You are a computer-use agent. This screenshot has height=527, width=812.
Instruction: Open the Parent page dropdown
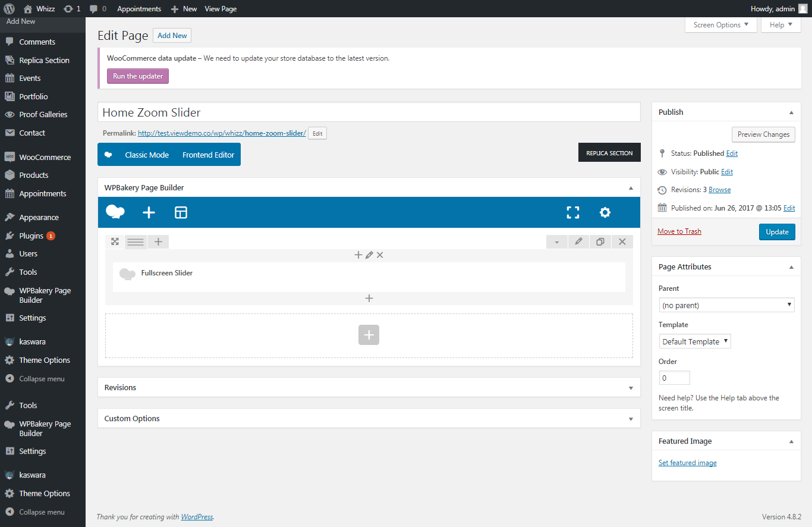click(726, 305)
